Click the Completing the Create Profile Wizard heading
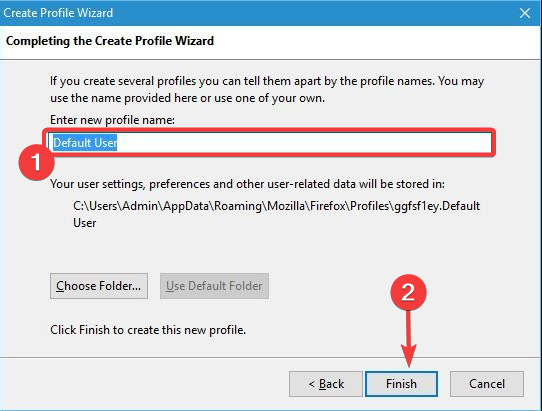542x411 pixels. click(110, 41)
